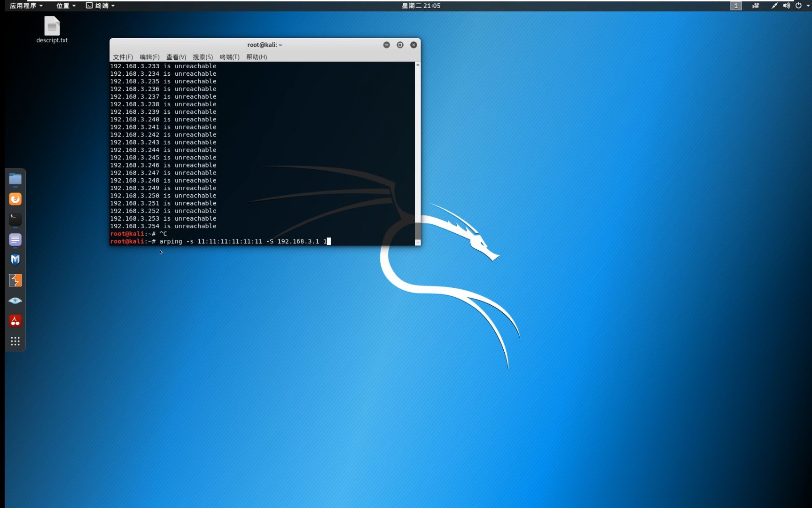
Task: Open the text editor icon in dock
Action: coord(15,239)
